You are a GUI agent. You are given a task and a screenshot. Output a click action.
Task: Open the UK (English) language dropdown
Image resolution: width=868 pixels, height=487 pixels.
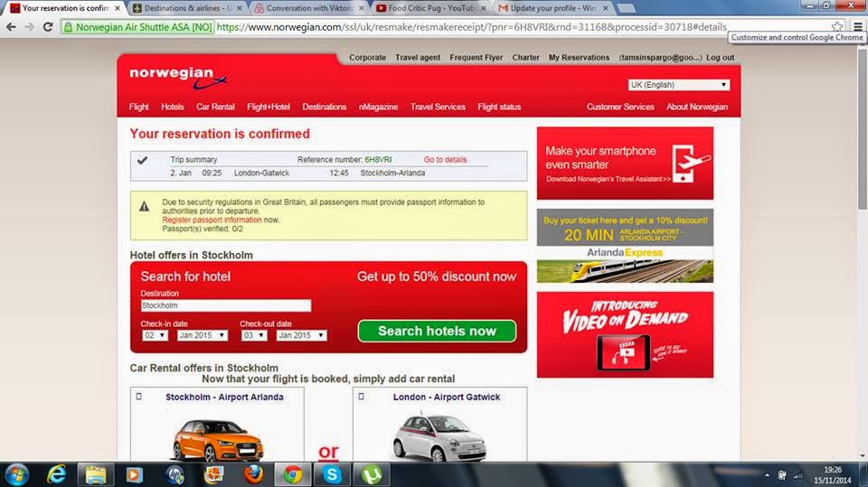click(x=679, y=85)
